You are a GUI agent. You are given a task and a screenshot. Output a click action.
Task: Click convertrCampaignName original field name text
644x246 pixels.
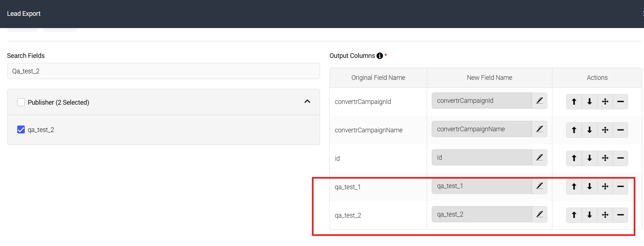click(x=369, y=130)
